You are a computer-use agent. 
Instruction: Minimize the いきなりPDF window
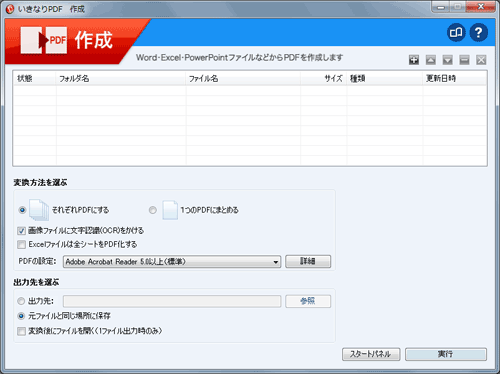[x=440, y=7]
